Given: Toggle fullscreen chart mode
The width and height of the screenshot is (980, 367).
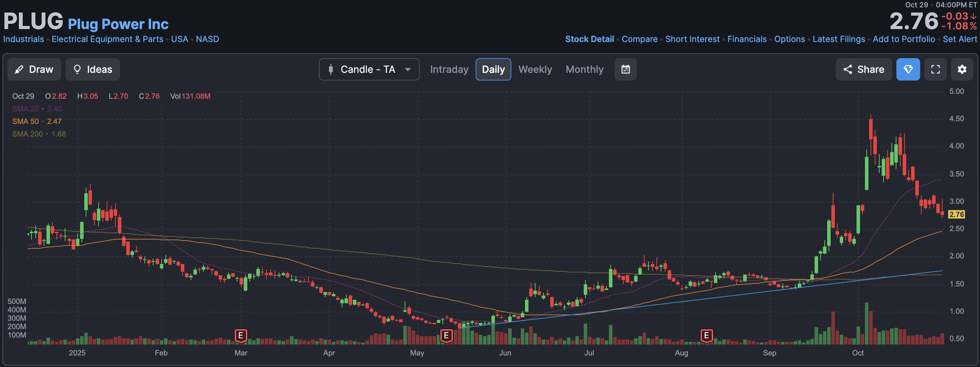Looking at the screenshot, I should click(936, 69).
